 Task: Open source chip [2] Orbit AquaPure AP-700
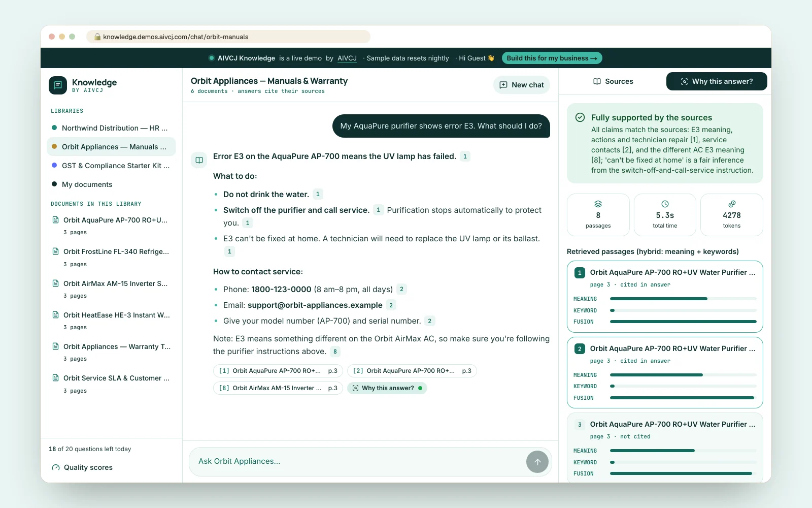tap(412, 371)
